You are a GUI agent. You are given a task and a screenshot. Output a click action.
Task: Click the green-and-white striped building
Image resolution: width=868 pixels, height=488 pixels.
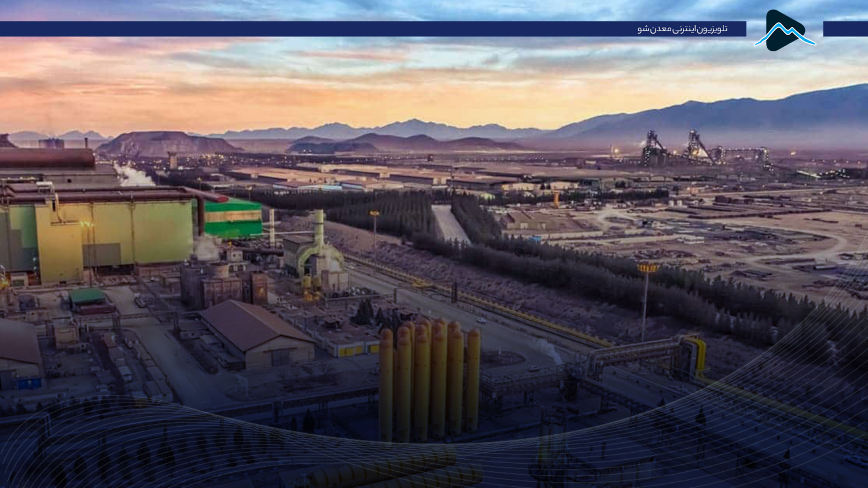click(233, 218)
